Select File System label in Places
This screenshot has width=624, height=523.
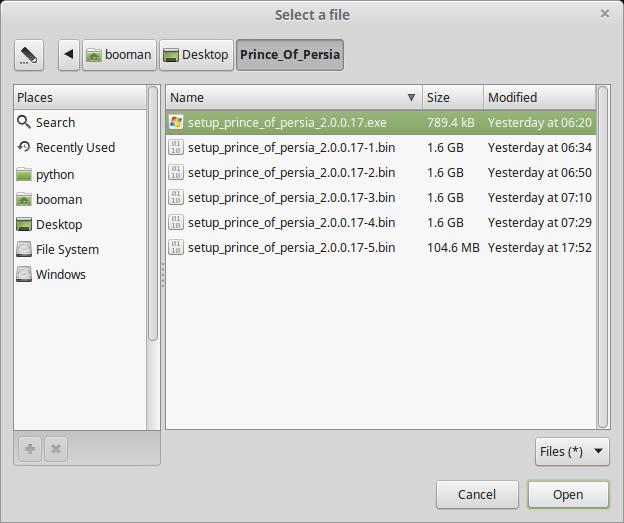point(67,250)
